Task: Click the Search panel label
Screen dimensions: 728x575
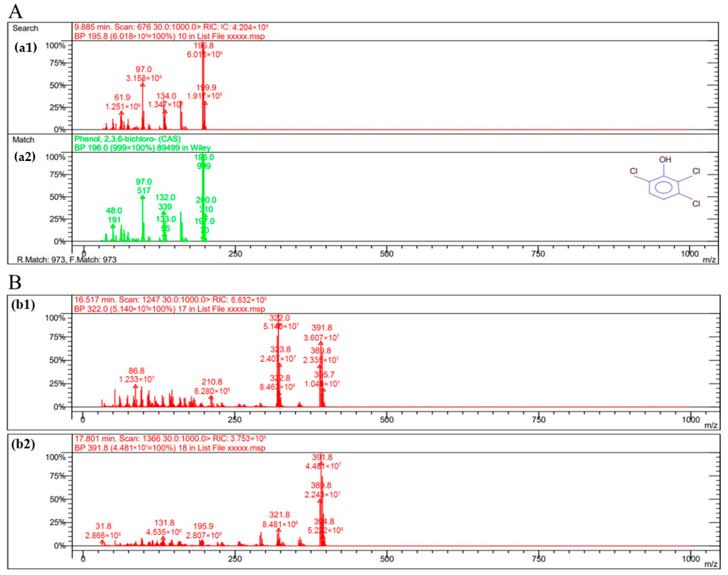Action: [25, 28]
